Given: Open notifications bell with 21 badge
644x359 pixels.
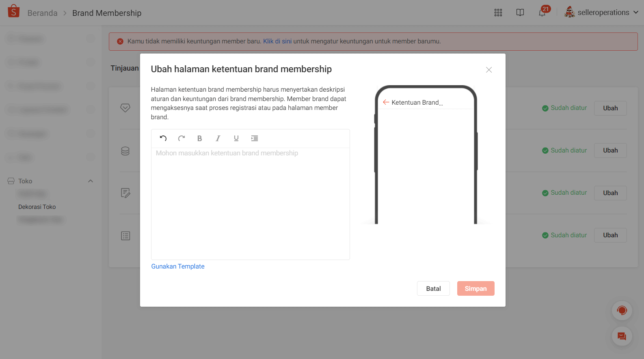Looking at the screenshot, I should coord(543,11).
